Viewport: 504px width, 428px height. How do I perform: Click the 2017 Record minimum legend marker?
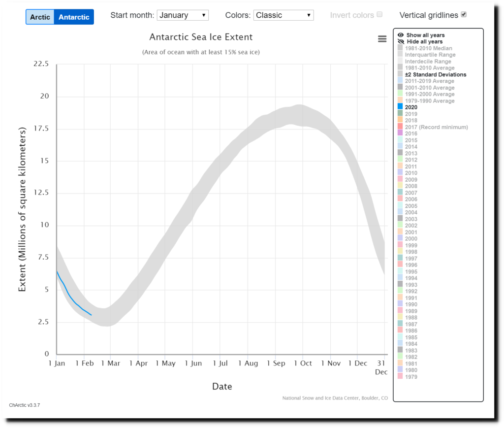[x=400, y=127]
